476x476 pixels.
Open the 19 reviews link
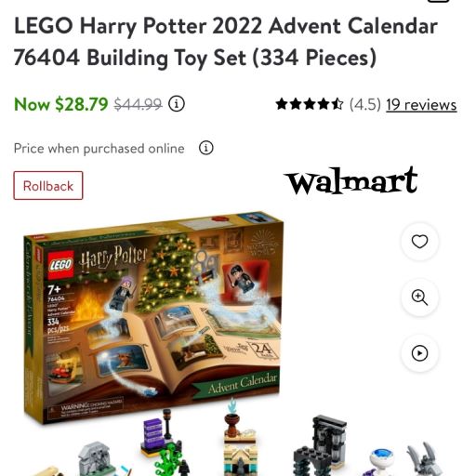pos(421,105)
